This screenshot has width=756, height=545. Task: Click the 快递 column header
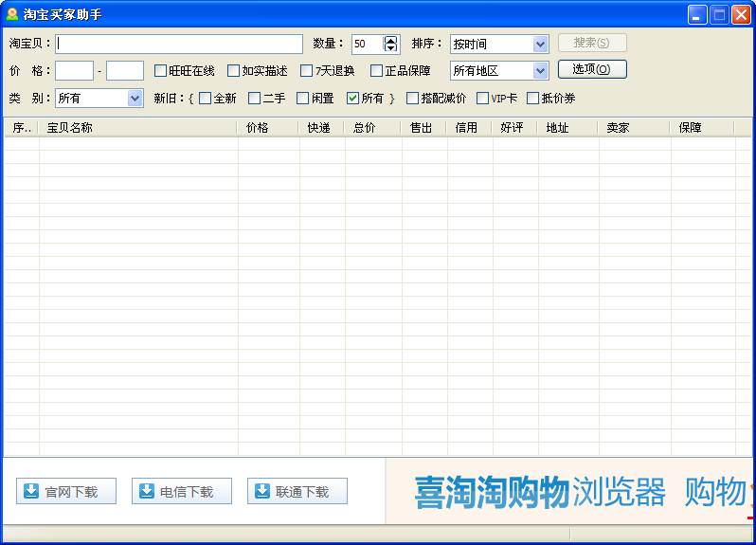[321, 128]
